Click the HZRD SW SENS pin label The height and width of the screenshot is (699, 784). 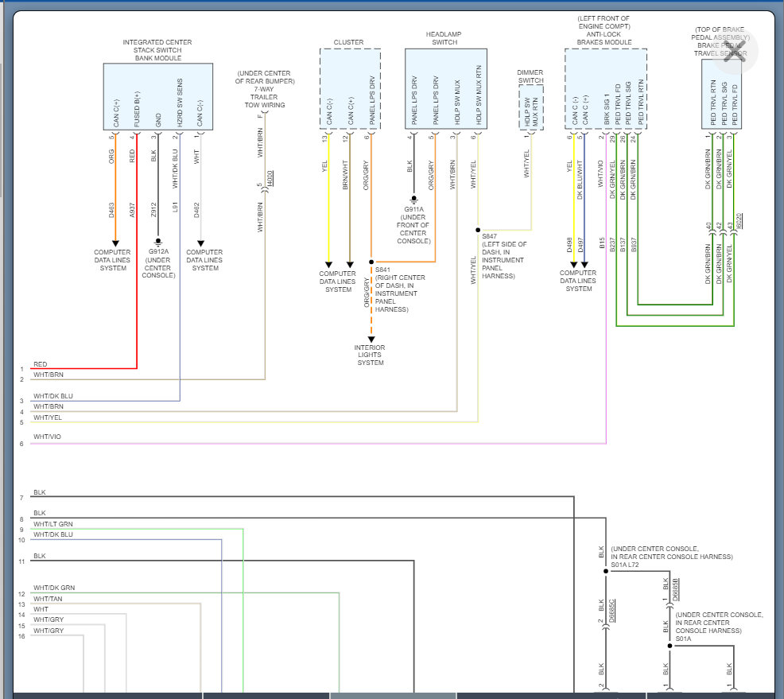point(180,102)
